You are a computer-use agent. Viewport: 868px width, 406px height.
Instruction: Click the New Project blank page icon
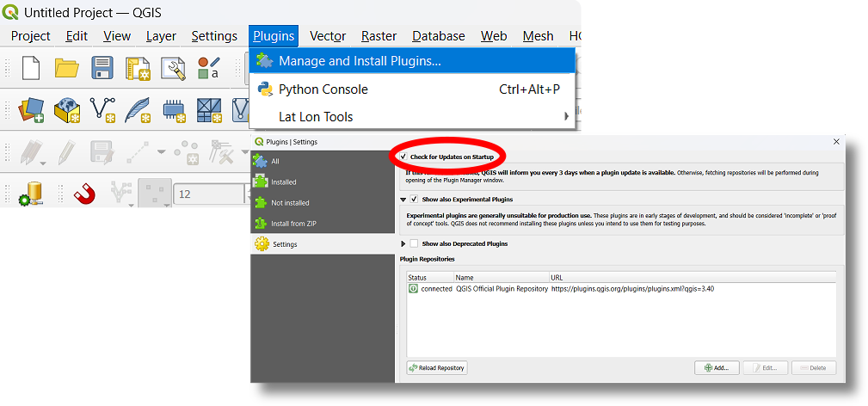click(31, 68)
